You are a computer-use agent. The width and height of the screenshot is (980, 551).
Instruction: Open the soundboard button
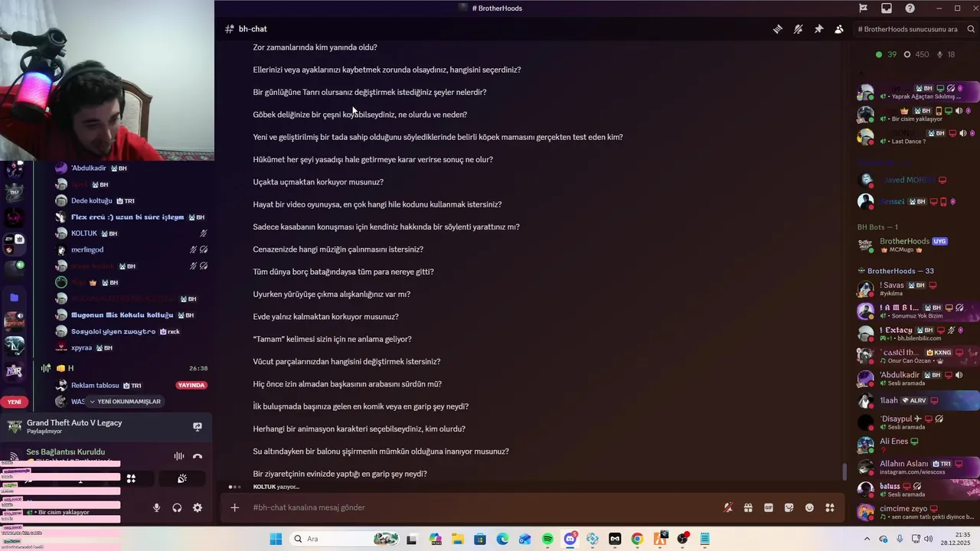[182, 478]
